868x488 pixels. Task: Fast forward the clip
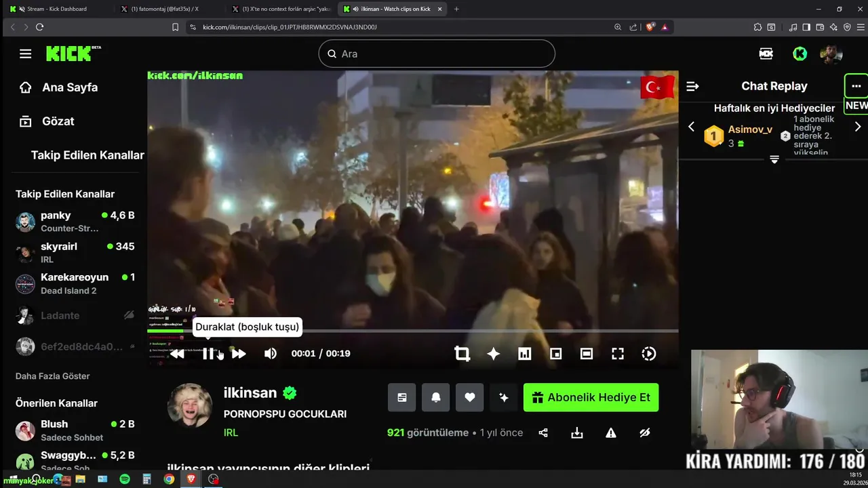239,354
